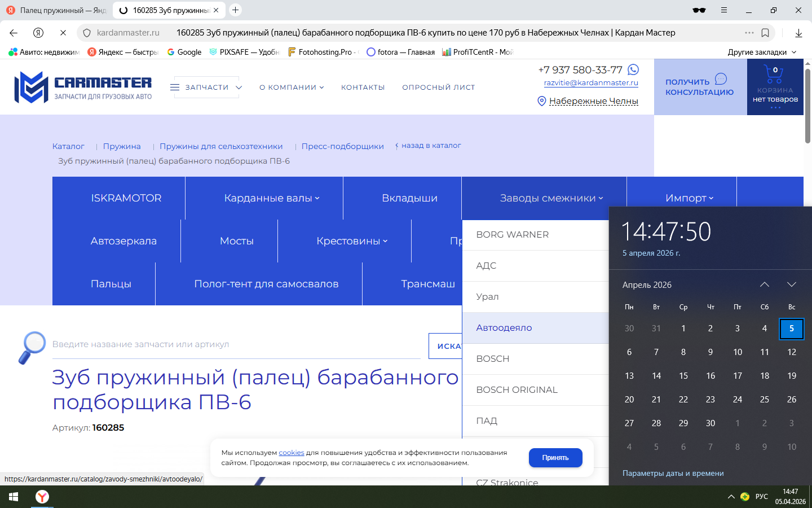The width and height of the screenshot is (812, 508).
Task: Expand the Карданные валы category
Action: (271, 198)
